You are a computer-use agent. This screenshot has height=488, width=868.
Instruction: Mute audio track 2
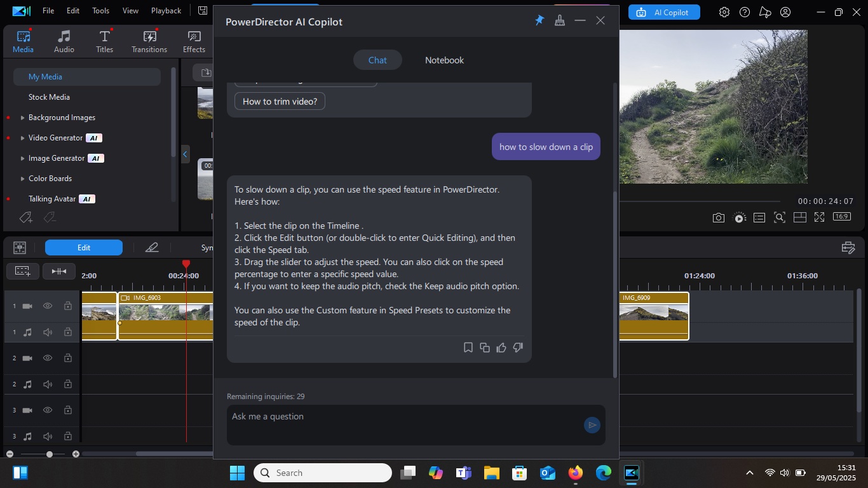coord(48,384)
